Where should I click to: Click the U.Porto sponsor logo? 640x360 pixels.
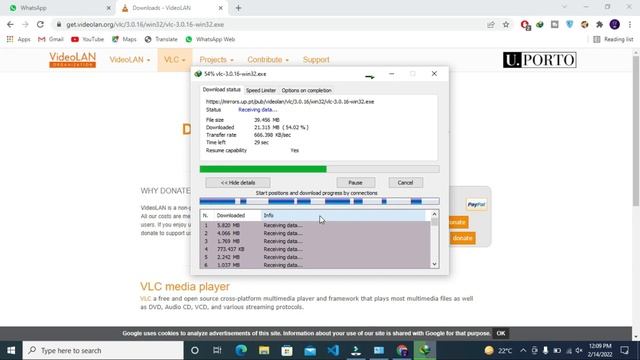coord(539,60)
